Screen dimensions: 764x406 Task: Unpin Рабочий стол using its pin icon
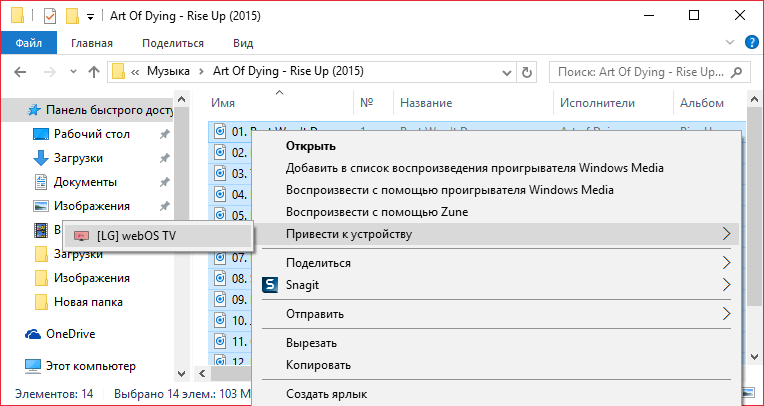click(x=164, y=134)
